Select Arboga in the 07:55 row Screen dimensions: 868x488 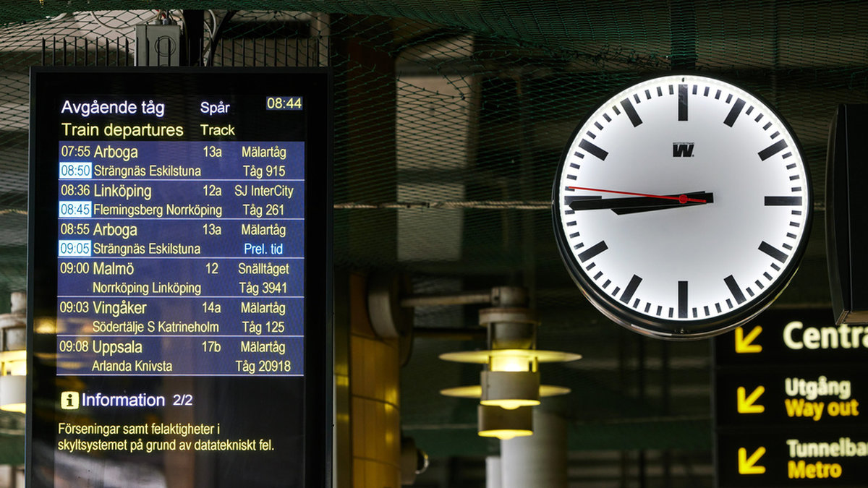[116, 152]
